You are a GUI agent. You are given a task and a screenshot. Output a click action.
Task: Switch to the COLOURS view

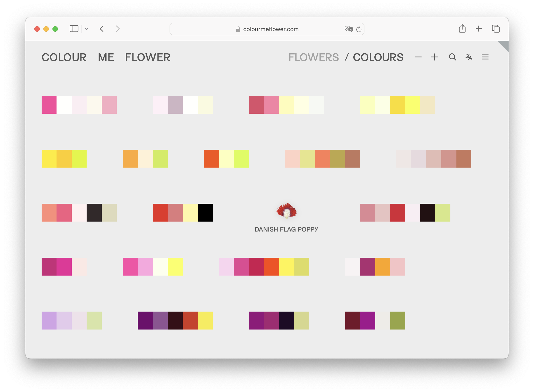click(378, 57)
